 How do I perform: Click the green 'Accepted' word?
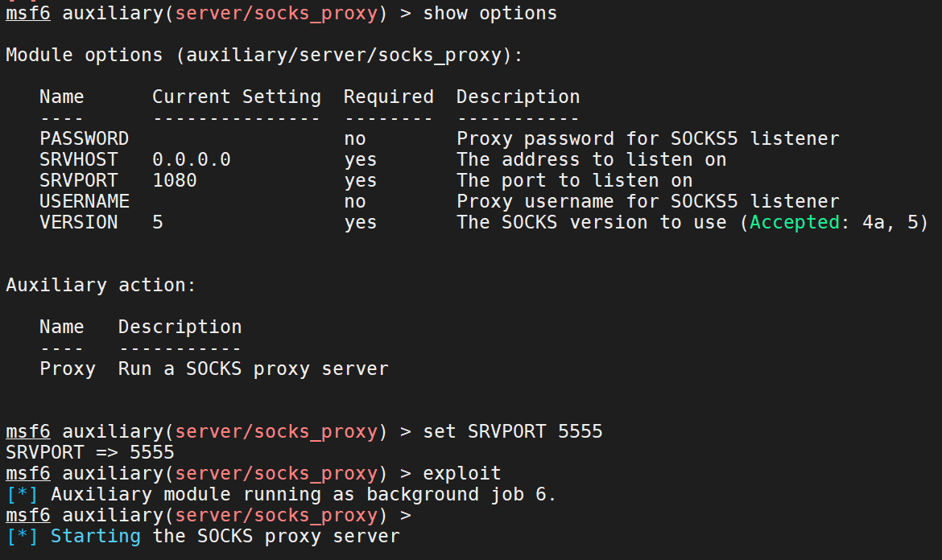point(794,223)
